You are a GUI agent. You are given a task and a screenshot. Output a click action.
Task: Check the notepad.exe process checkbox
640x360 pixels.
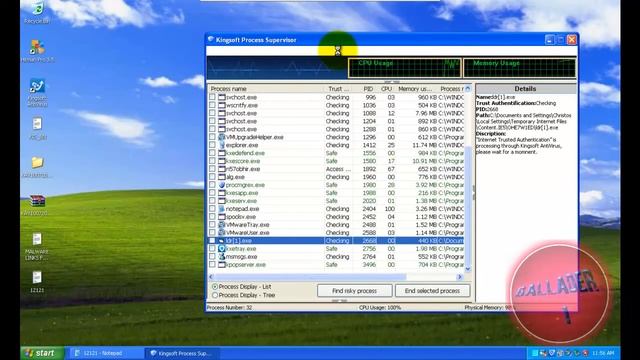click(x=212, y=209)
